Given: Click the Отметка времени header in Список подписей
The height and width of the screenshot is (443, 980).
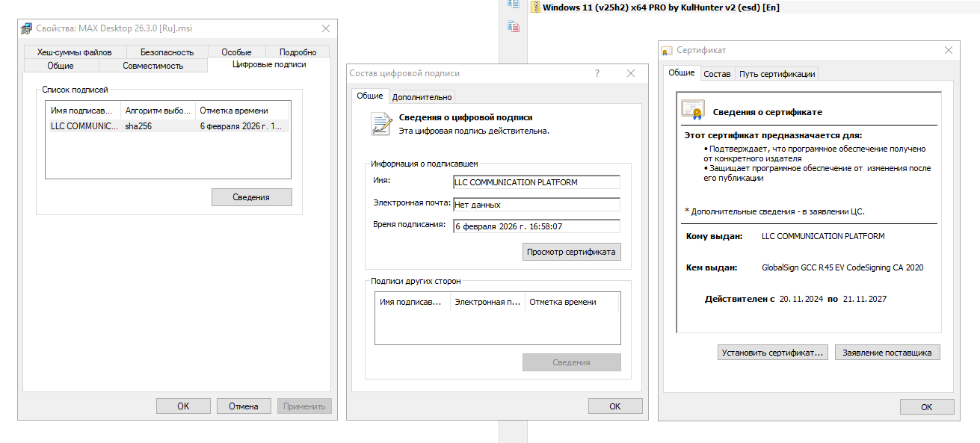Looking at the screenshot, I should (243, 111).
